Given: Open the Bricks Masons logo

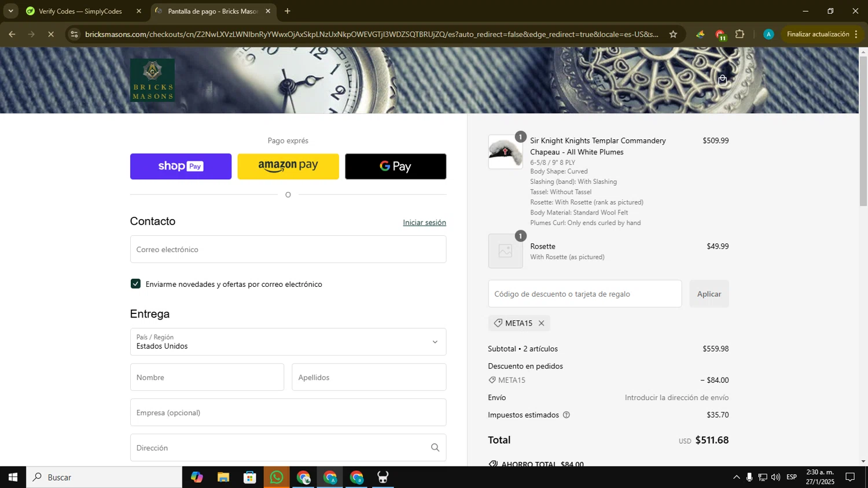Looking at the screenshot, I should (x=152, y=80).
